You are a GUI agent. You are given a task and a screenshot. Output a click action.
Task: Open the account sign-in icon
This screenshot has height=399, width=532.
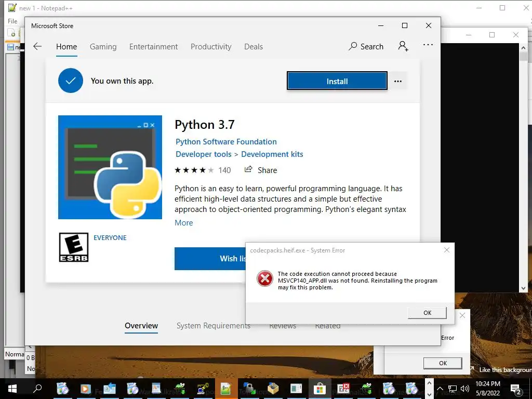403,46
